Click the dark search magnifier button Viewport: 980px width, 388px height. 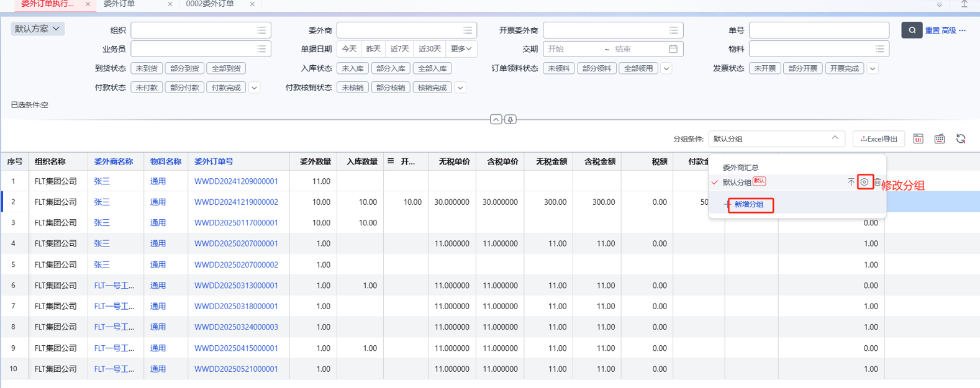[911, 30]
